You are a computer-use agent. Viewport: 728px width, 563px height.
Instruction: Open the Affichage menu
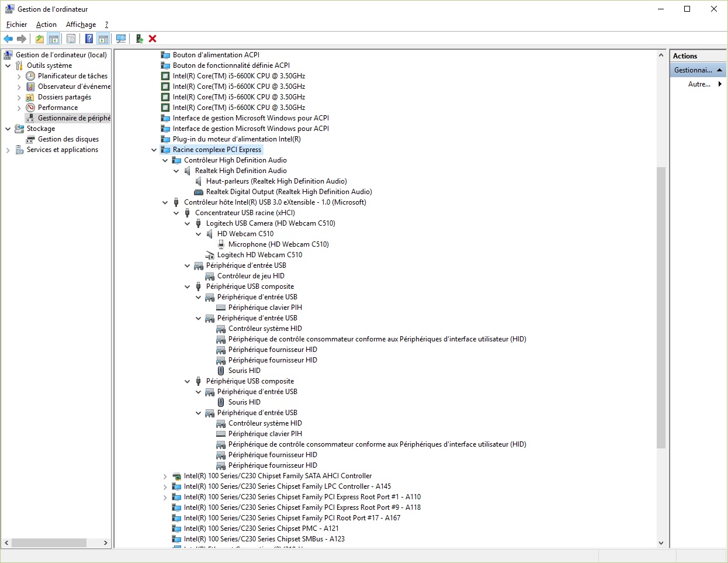click(81, 25)
